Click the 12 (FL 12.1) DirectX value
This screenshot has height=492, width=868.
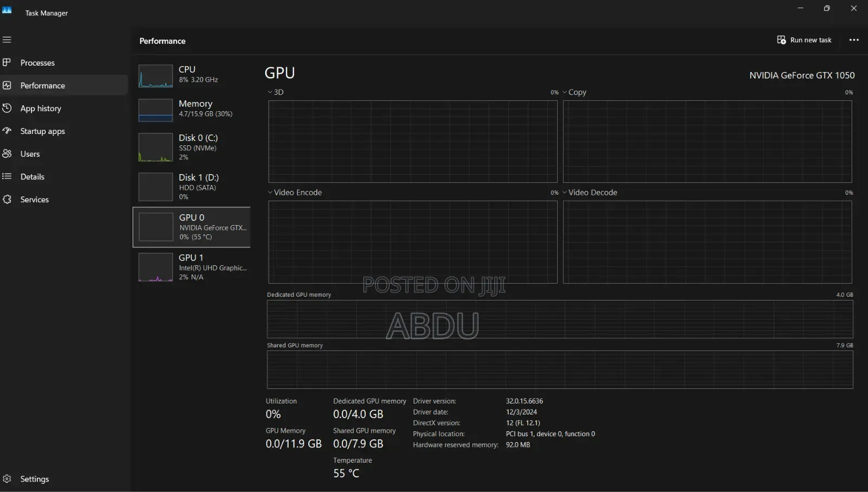(523, 423)
